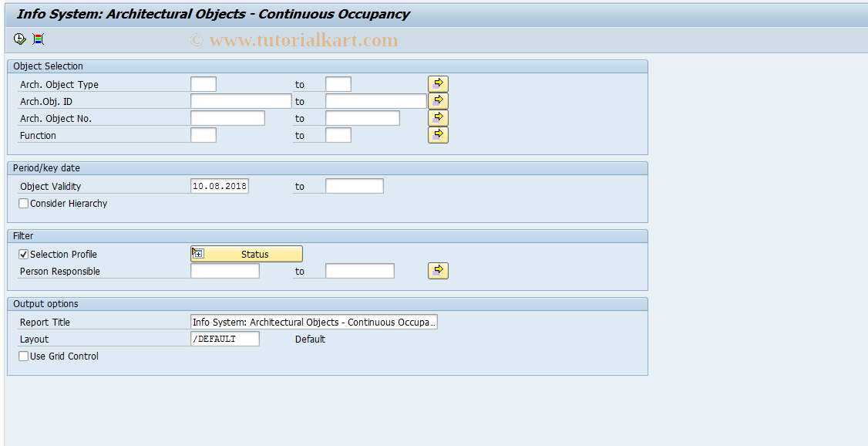This screenshot has height=446, width=868.
Task: Click the Get Variant icon in toolbar
Action: [39, 39]
